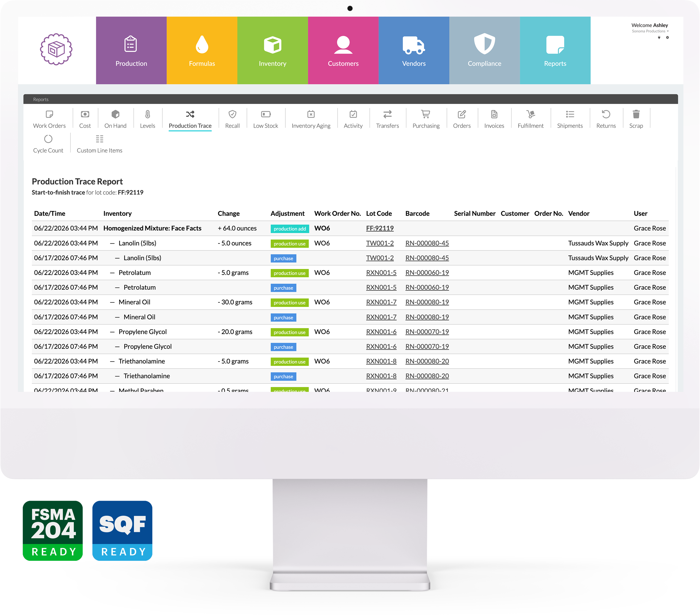The image size is (700, 615).
Task: Click the plug integrations icon
Action: click(659, 37)
